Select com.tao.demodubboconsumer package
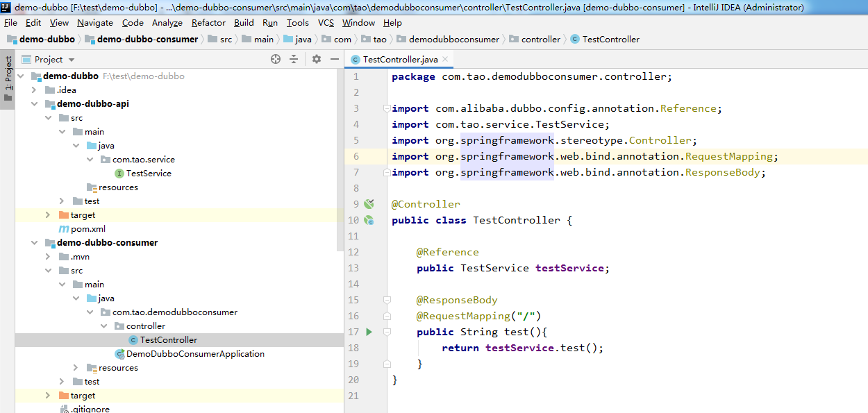This screenshot has width=868, height=413. tap(175, 312)
